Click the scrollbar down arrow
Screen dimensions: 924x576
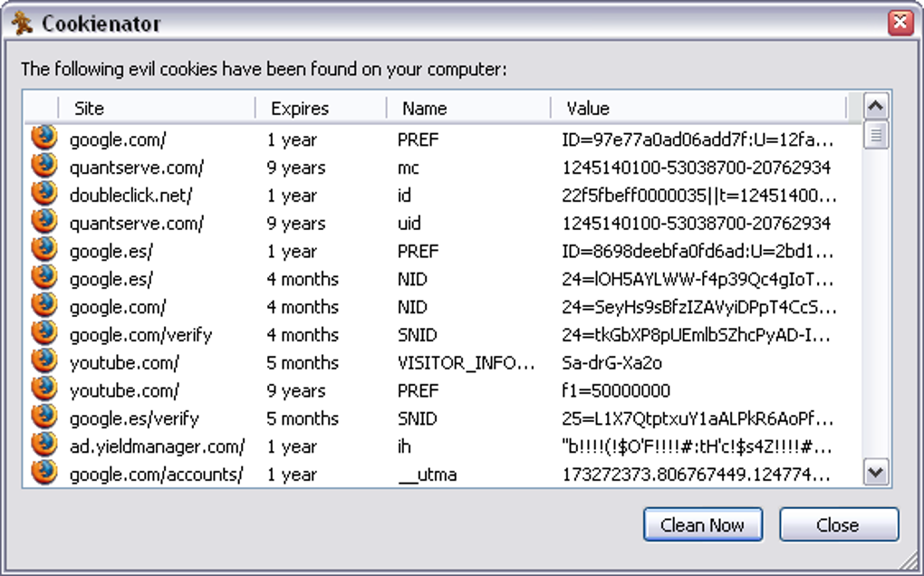pos(876,473)
